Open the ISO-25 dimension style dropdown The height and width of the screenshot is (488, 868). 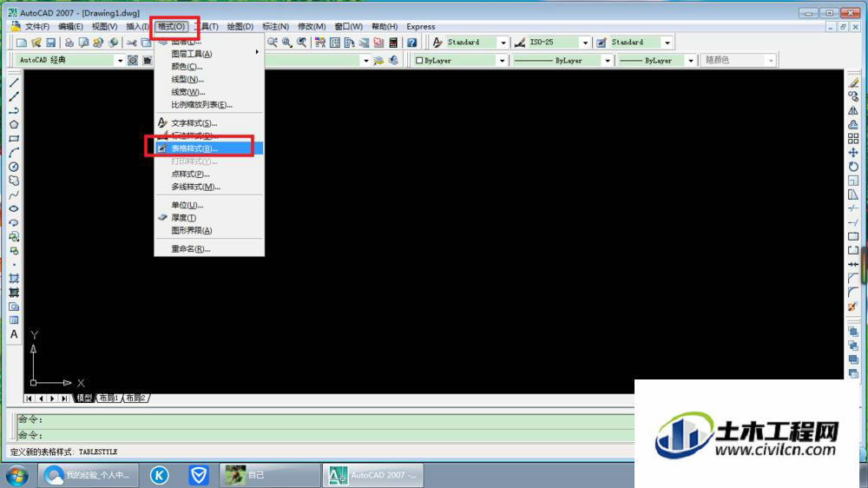point(584,42)
